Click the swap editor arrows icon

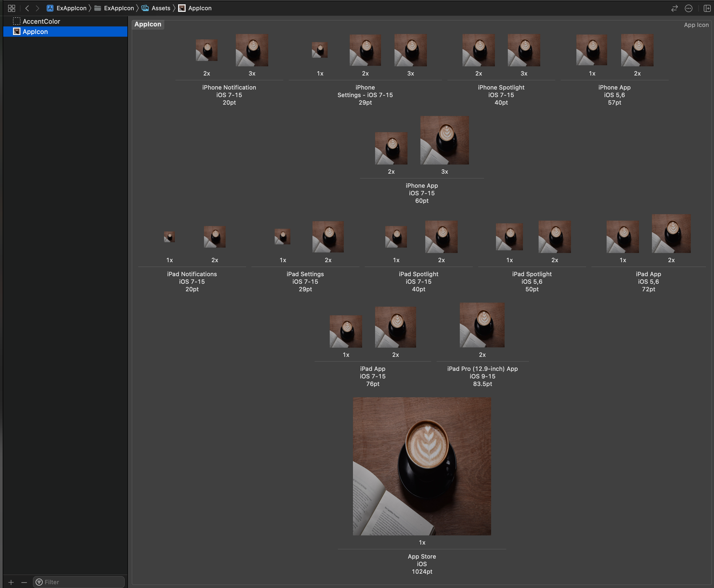(674, 8)
